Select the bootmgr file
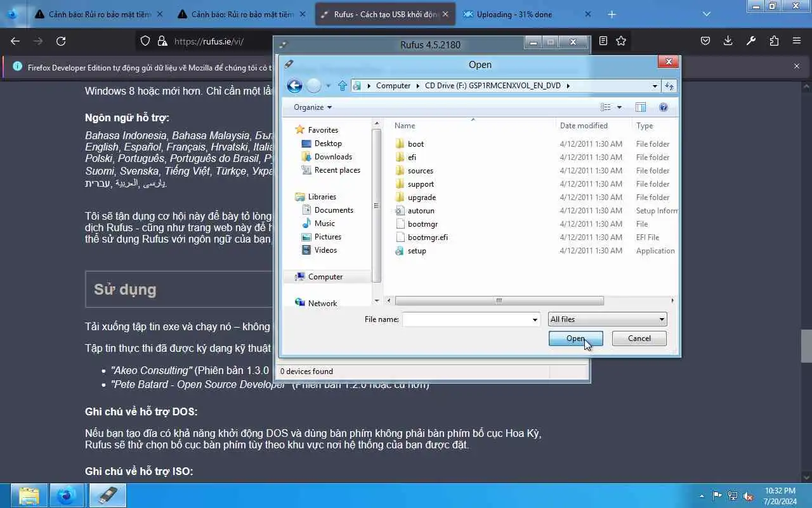Viewport: 812px width, 508px height. (x=422, y=224)
